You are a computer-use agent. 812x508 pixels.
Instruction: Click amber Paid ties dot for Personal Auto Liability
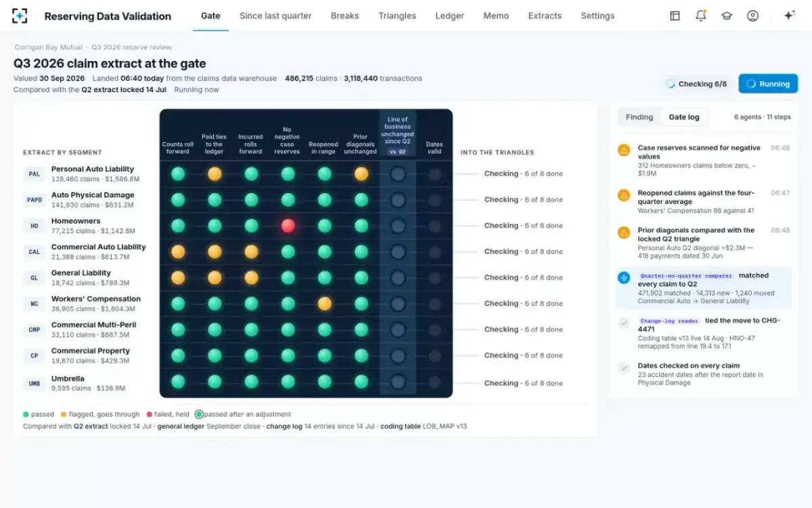(x=215, y=174)
